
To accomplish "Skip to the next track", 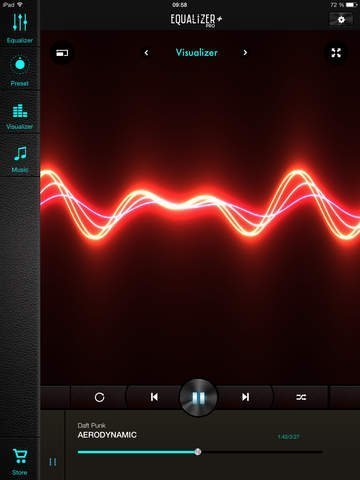I will pyautogui.click(x=245, y=397).
